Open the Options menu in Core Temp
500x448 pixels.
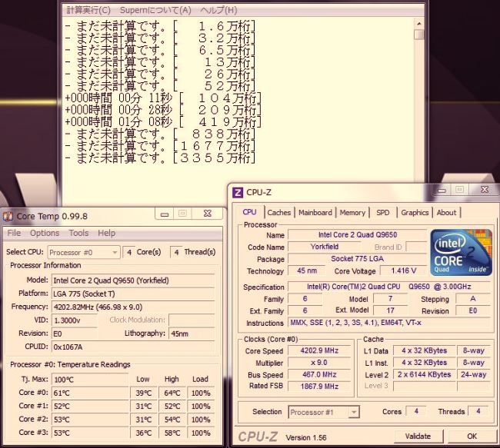tap(45, 234)
